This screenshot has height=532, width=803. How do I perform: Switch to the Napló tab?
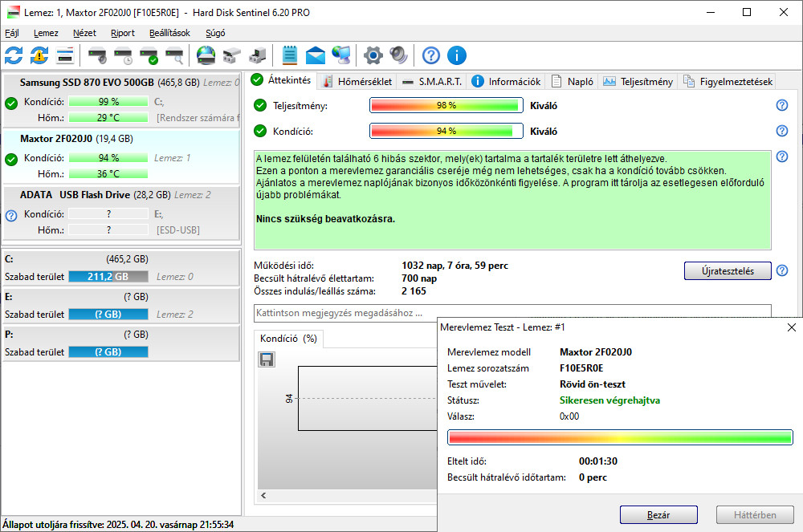(x=572, y=81)
